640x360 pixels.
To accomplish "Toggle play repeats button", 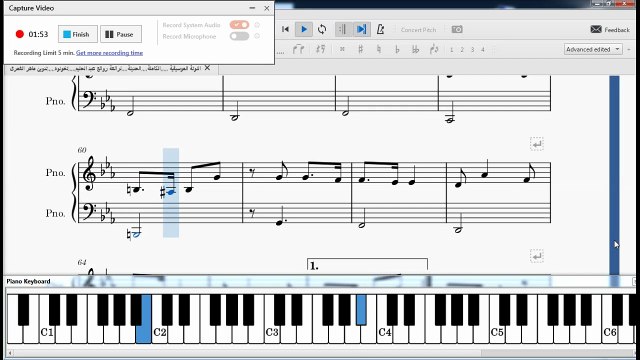I will pos(343,29).
